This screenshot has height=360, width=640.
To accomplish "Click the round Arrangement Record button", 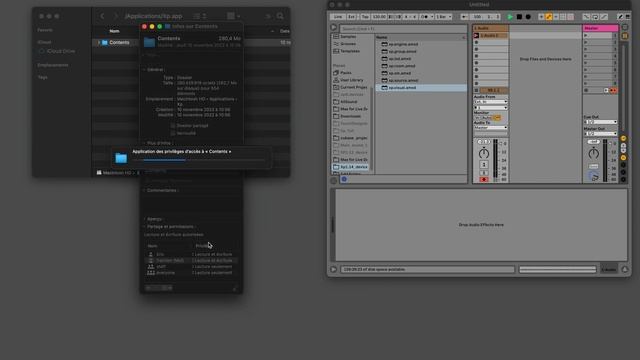I will tap(528, 17).
